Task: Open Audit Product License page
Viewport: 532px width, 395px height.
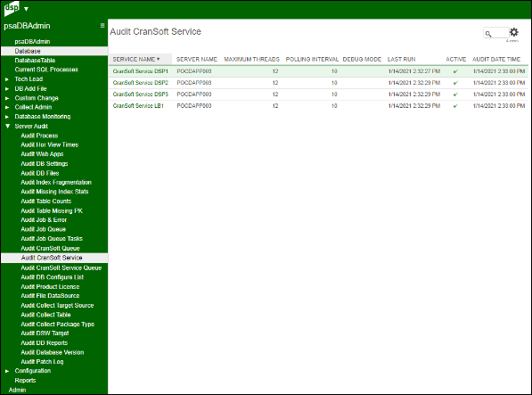Action: pyautogui.click(x=50, y=287)
